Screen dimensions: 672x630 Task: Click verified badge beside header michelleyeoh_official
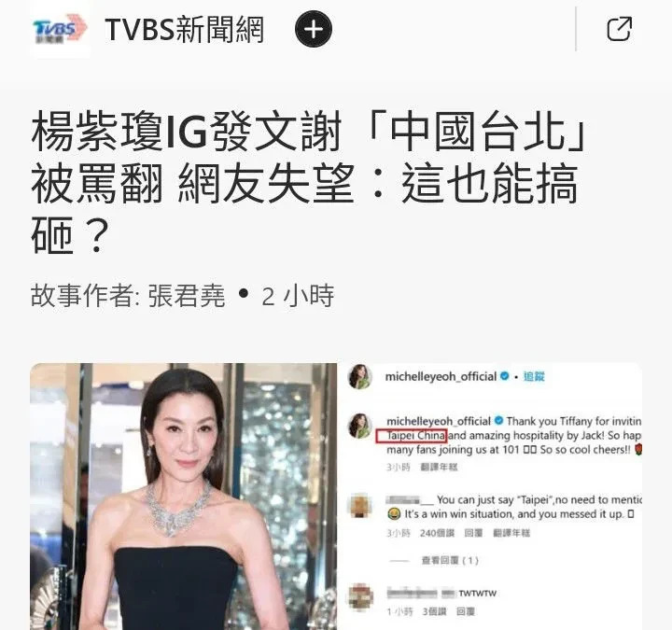point(505,376)
